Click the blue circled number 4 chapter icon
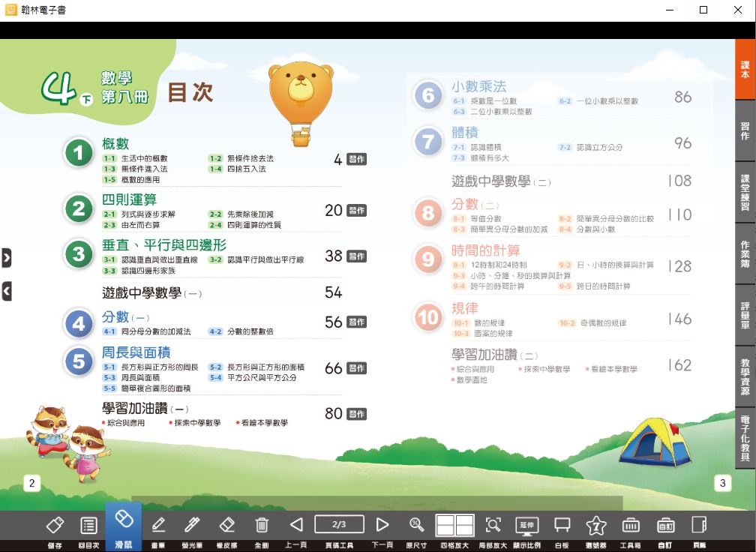The height and width of the screenshot is (552, 756). [79, 323]
